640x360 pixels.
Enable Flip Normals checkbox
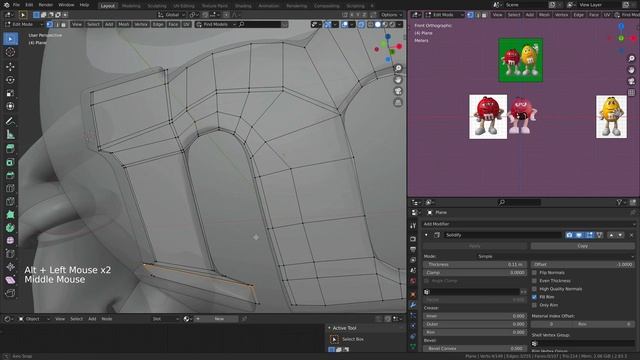[x=534, y=273]
